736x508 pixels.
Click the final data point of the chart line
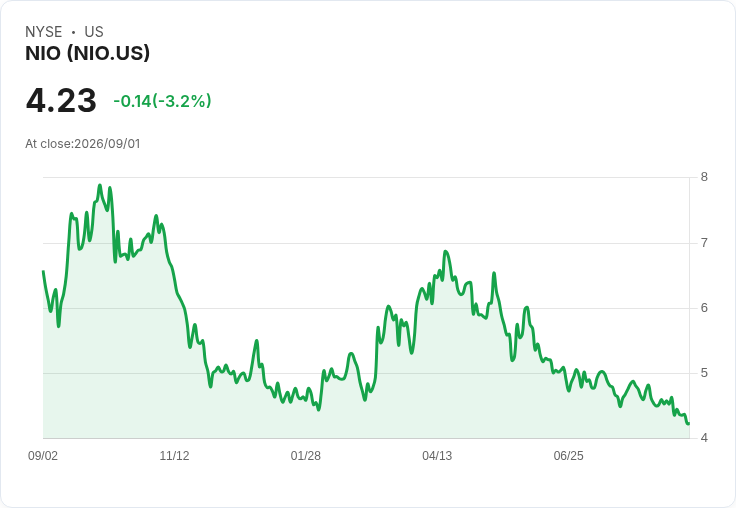click(688, 423)
